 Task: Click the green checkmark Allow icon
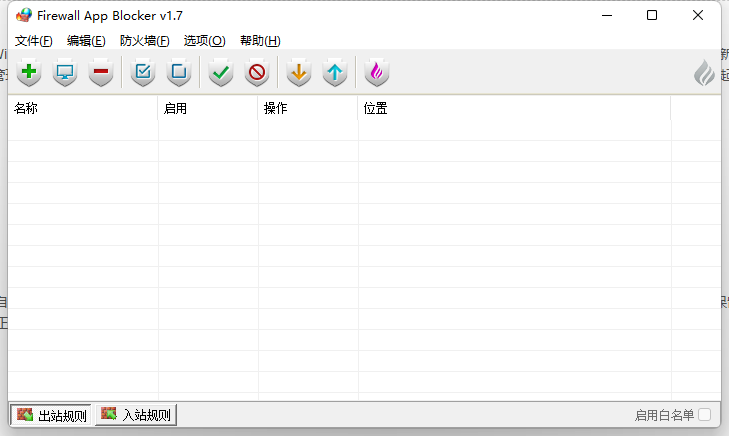click(221, 72)
